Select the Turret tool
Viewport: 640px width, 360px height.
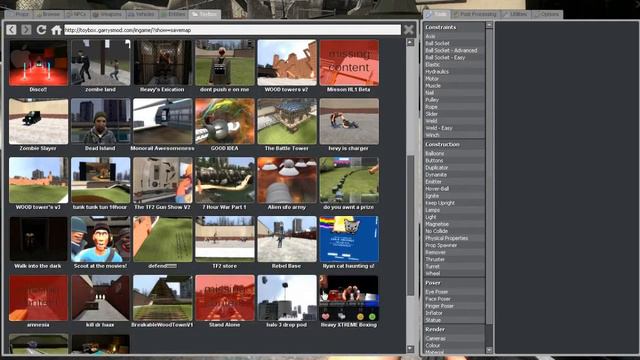(x=454, y=267)
